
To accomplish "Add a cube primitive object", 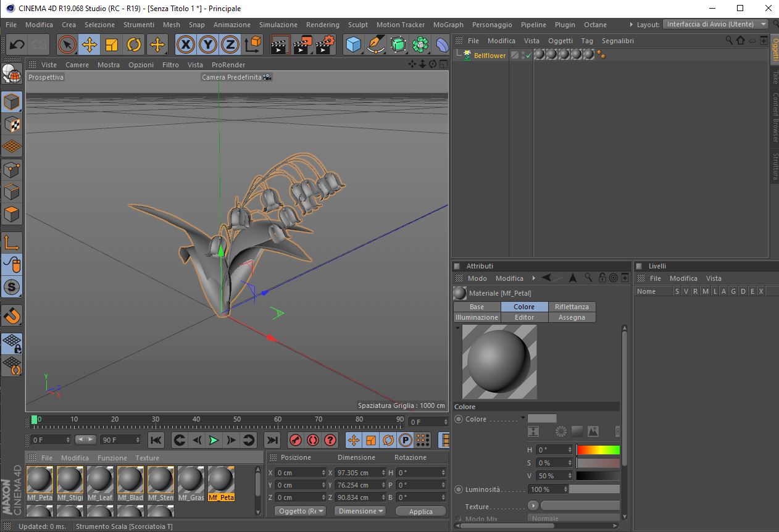I will [x=353, y=44].
